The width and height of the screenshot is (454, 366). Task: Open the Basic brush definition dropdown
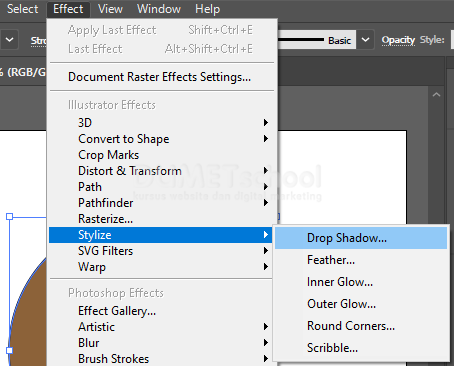pos(365,40)
